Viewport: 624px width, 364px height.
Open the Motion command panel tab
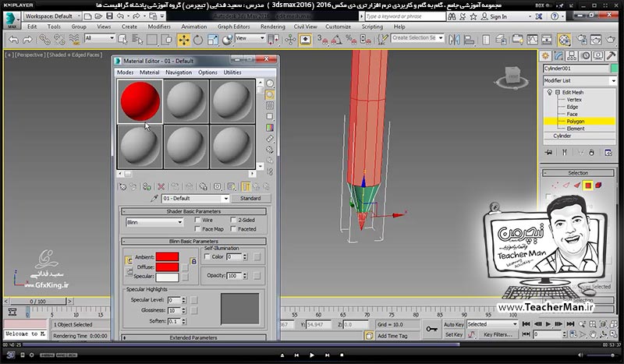[585, 55]
